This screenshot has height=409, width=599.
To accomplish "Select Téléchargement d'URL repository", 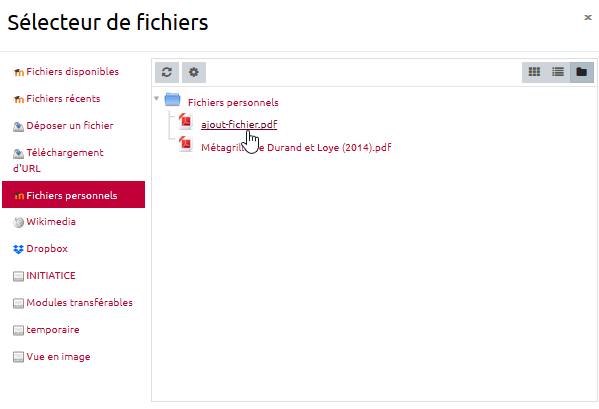I will click(x=58, y=160).
